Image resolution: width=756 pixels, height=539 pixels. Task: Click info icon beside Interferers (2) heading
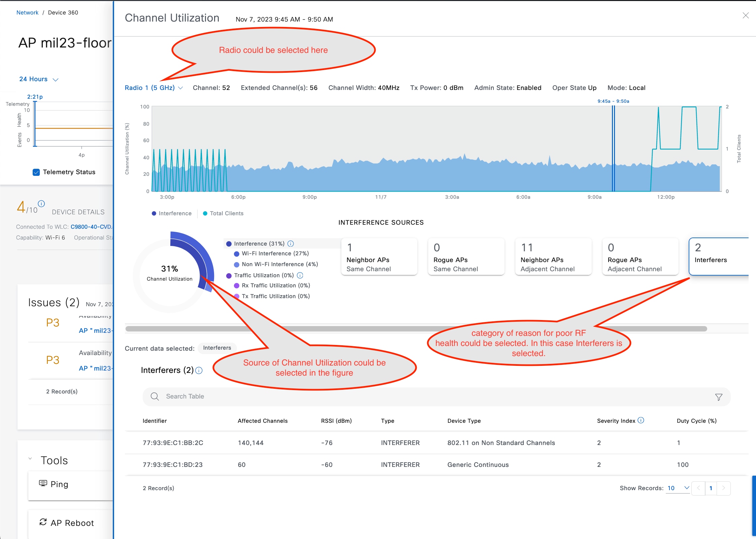pyautogui.click(x=199, y=371)
